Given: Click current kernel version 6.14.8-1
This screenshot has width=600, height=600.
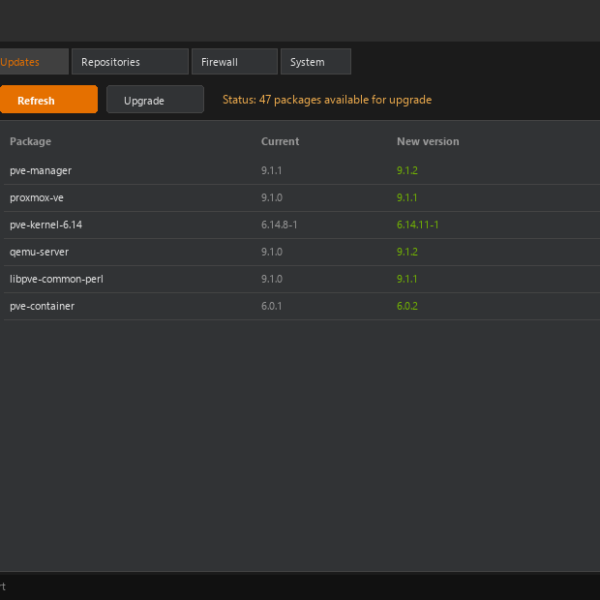Looking at the screenshot, I should pyautogui.click(x=279, y=225).
